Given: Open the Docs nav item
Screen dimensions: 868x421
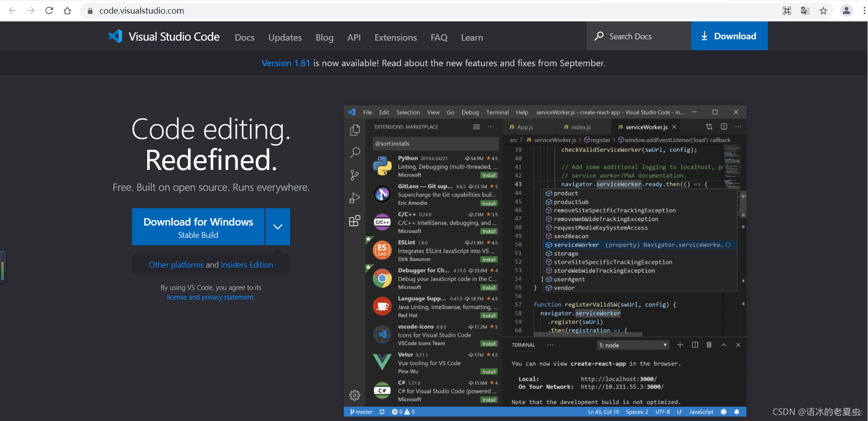Looking at the screenshot, I should point(244,37).
